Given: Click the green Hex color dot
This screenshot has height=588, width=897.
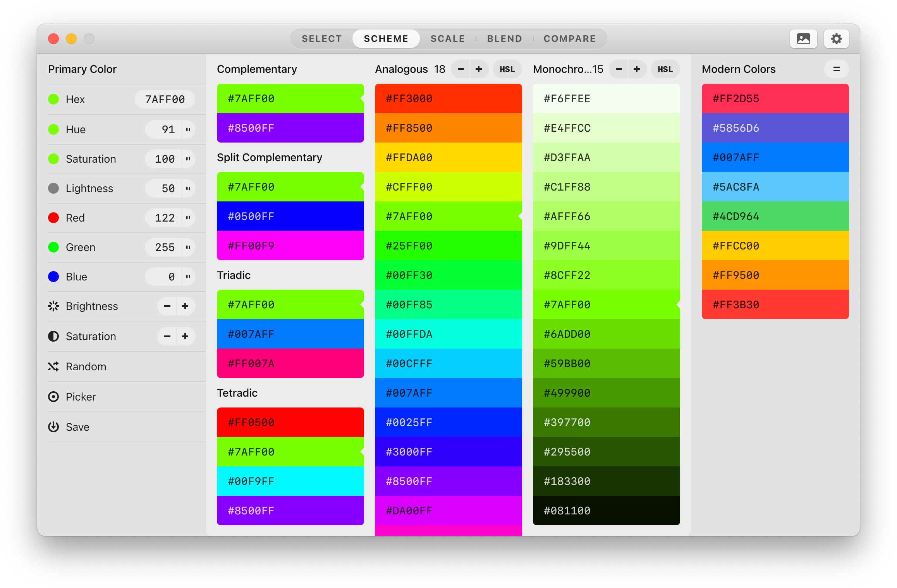Looking at the screenshot, I should click(53, 99).
